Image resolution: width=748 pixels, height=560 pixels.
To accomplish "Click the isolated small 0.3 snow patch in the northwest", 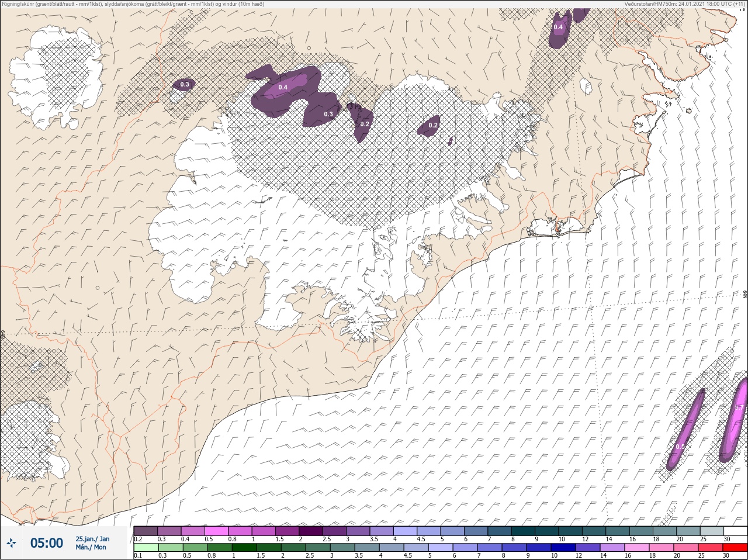I will [x=185, y=85].
